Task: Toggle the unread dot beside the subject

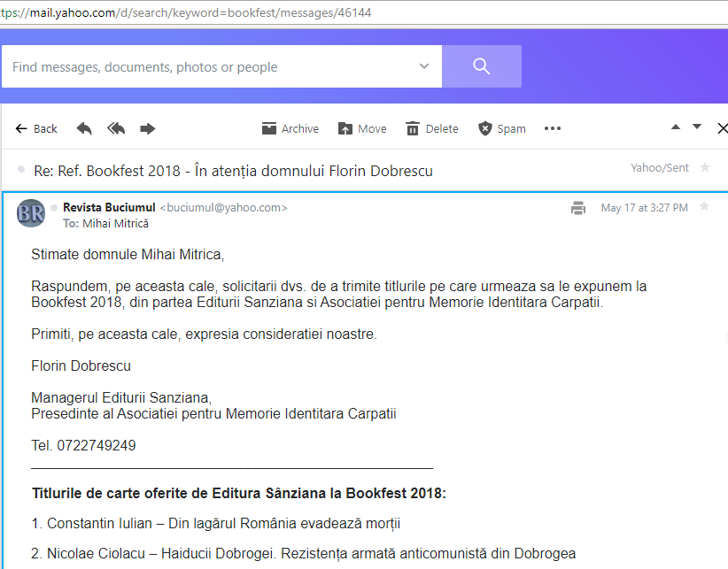Action: pyautogui.click(x=20, y=170)
